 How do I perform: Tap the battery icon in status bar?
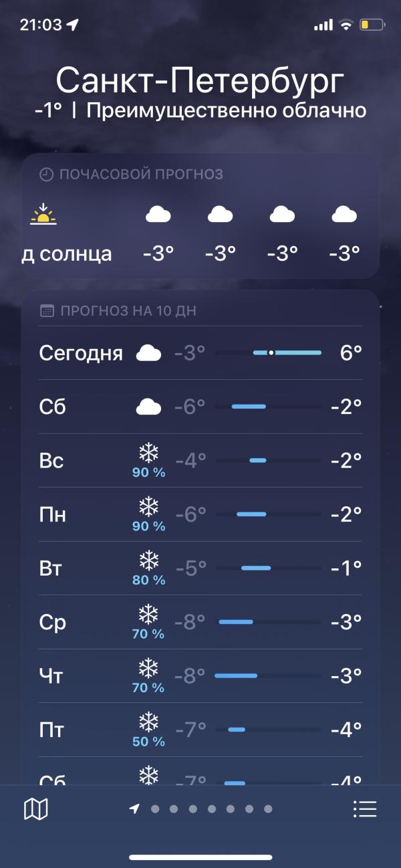(x=372, y=25)
